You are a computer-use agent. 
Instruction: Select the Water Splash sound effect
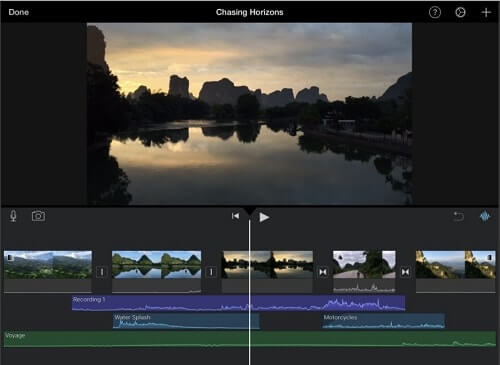186,321
